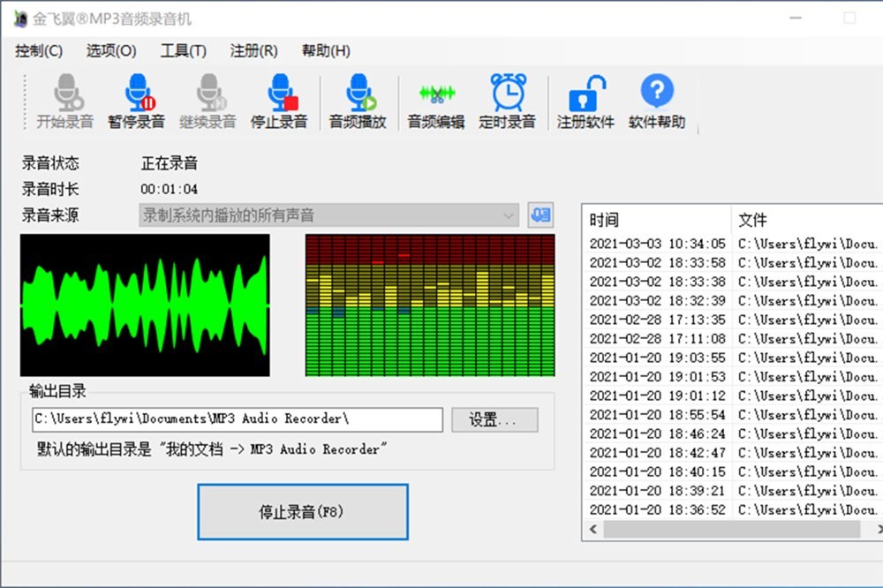
Task: Click the 设置... output directory button
Action: pos(494,419)
